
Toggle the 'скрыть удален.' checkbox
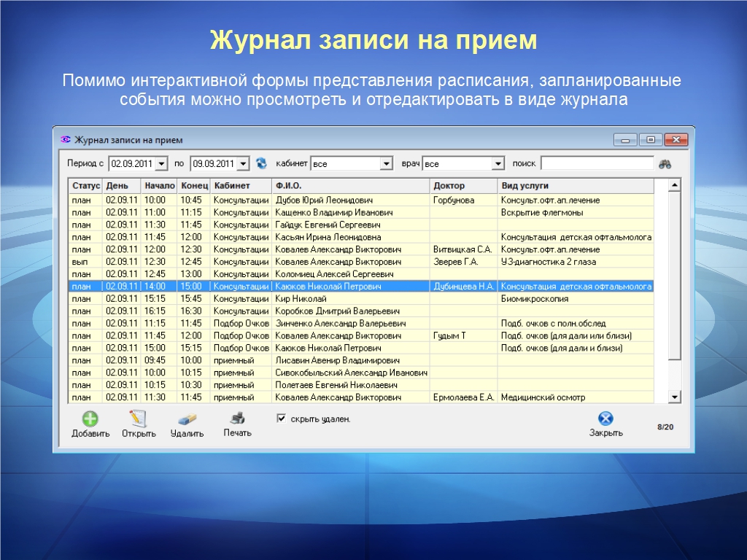point(281,419)
